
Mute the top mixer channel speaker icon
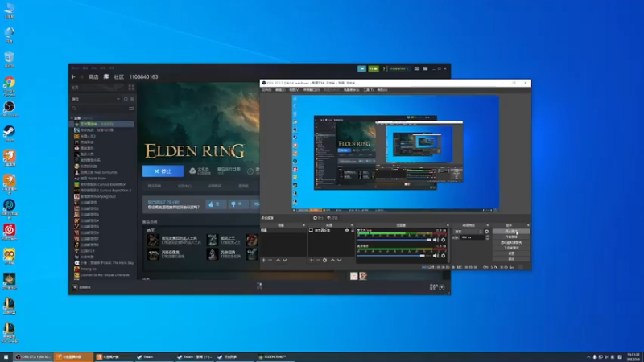436,240
